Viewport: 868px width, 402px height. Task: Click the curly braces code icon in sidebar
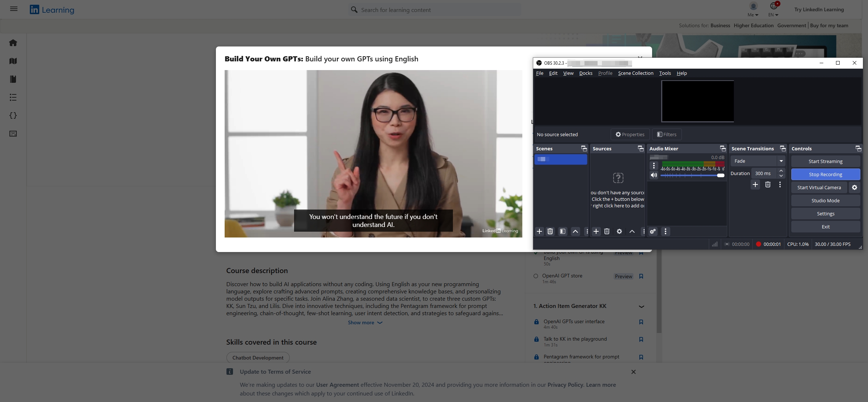pos(13,115)
